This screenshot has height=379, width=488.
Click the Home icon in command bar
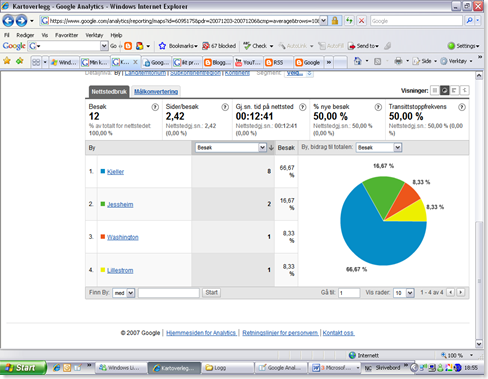point(357,61)
